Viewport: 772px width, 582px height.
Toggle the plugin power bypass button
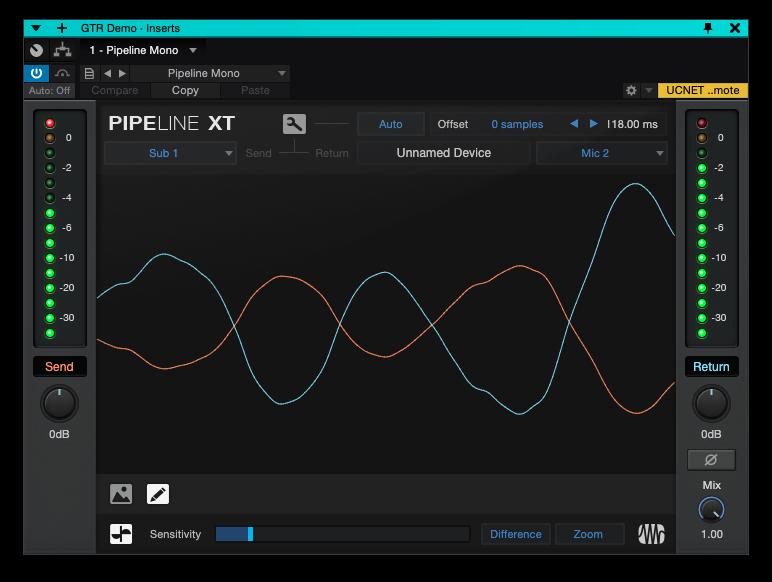pyautogui.click(x=36, y=73)
